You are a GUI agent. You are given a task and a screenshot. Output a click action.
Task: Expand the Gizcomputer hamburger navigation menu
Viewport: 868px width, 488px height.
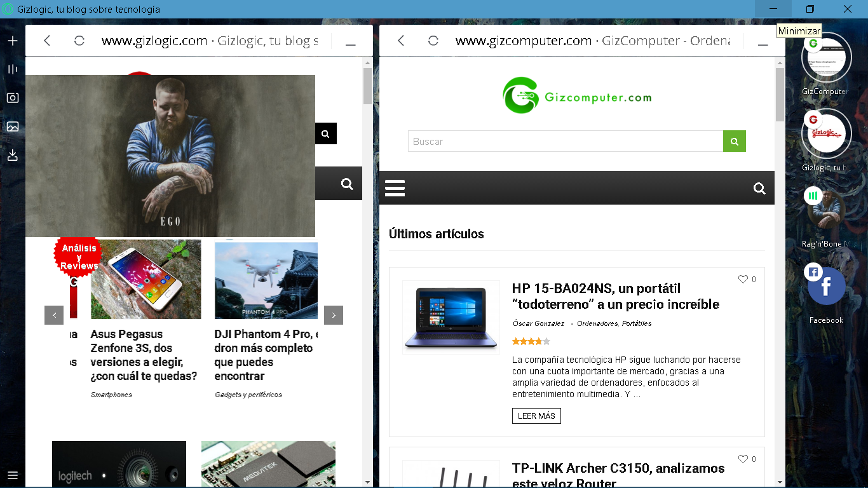tap(395, 188)
